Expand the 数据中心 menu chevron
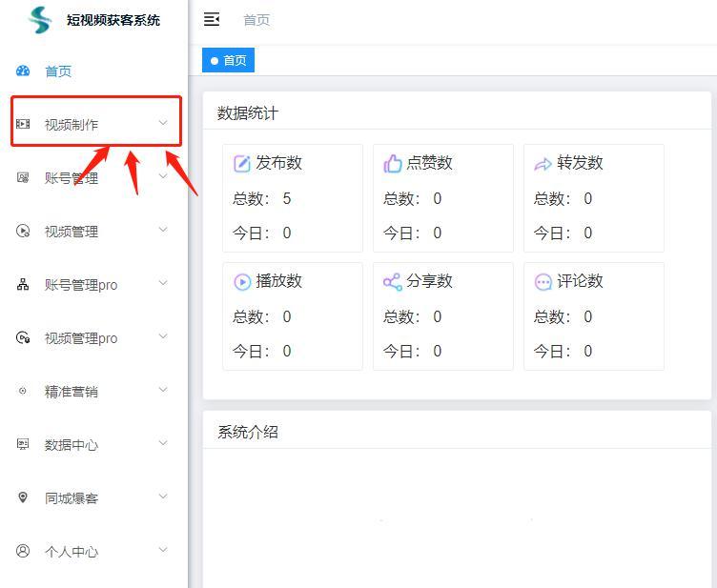The height and width of the screenshot is (588, 717). tap(163, 443)
